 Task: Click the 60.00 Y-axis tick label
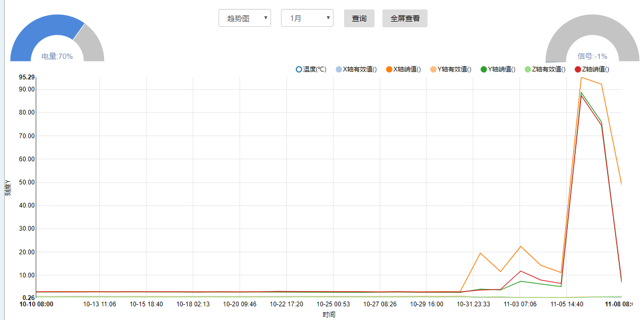27,159
